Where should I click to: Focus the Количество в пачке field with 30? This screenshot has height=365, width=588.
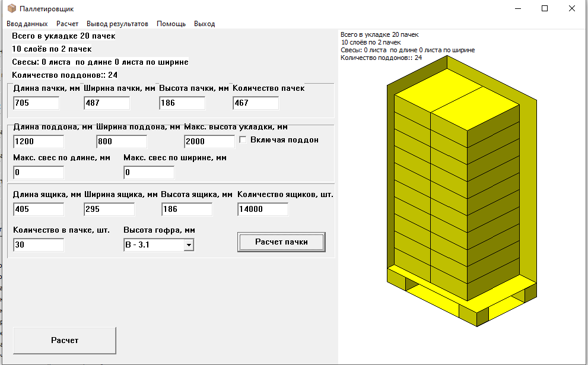[x=39, y=245]
